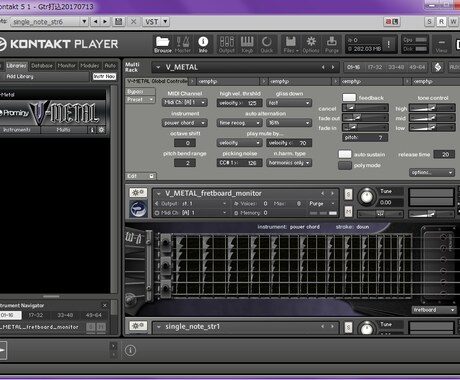The width and height of the screenshot is (460, 380).
Task: Show the on-screen Keyboard icon
Action: pos(247,44)
